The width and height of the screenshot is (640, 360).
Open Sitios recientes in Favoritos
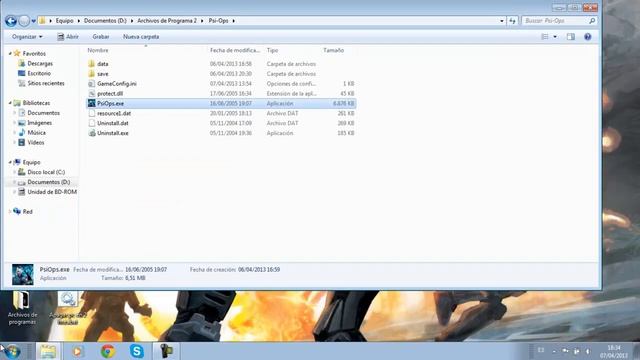coord(46,83)
